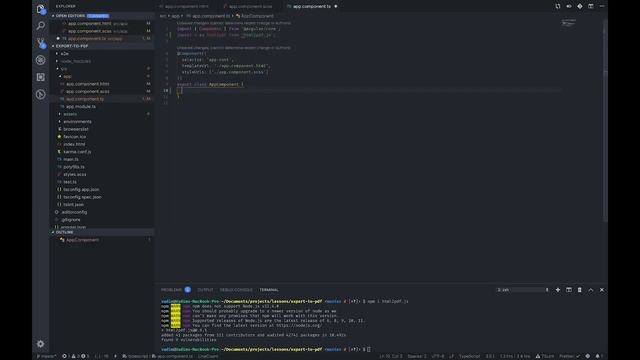This screenshot has height=360, width=640.
Task: Open tsconfig.app.json in the file tree
Action: [81, 189]
